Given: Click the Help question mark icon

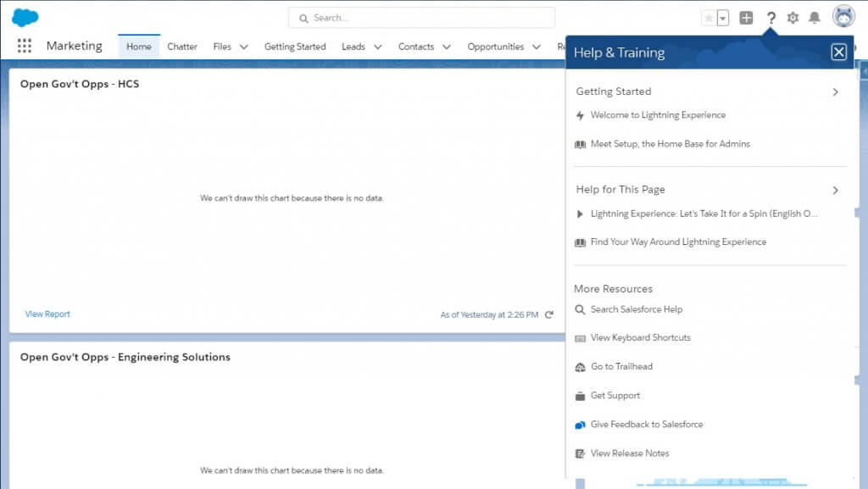Looking at the screenshot, I should pos(771,19).
